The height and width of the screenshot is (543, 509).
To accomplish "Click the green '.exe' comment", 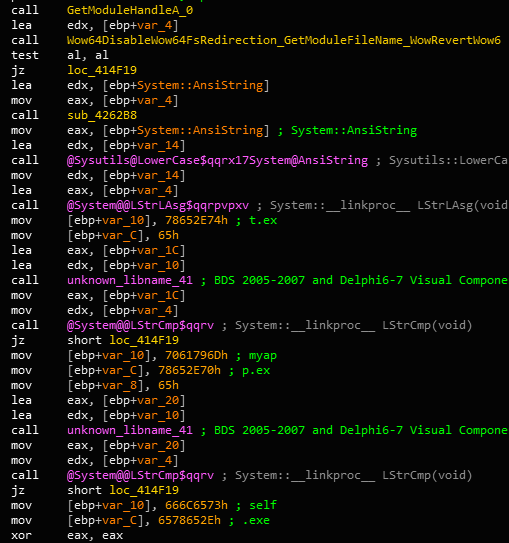I will click(256, 520).
